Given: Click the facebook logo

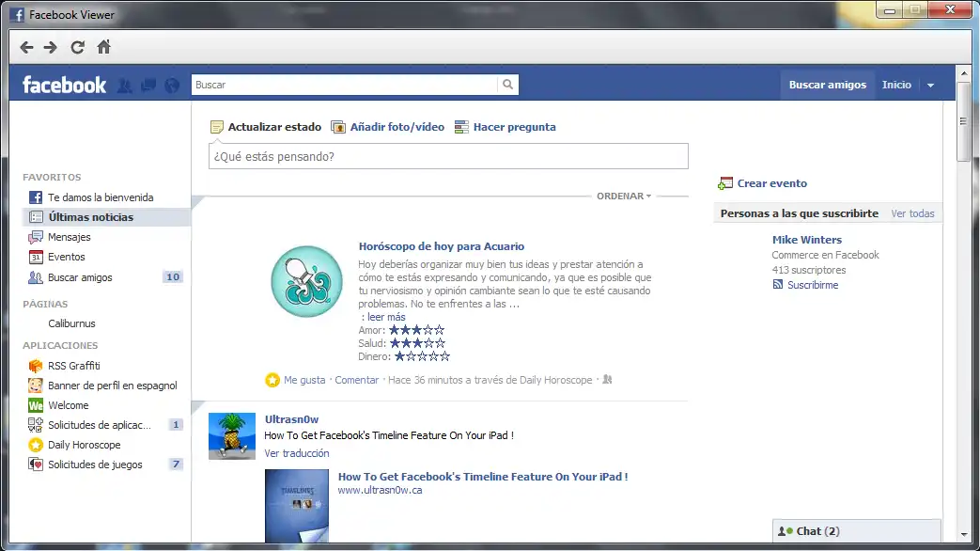Looking at the screenshot, I should 65,85.
